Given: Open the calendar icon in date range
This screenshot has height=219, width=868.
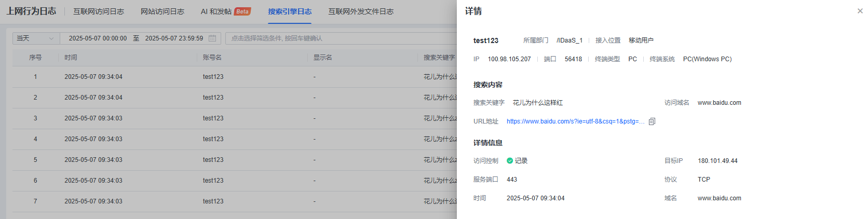Looking at the screenshot, I should [212, 38].
